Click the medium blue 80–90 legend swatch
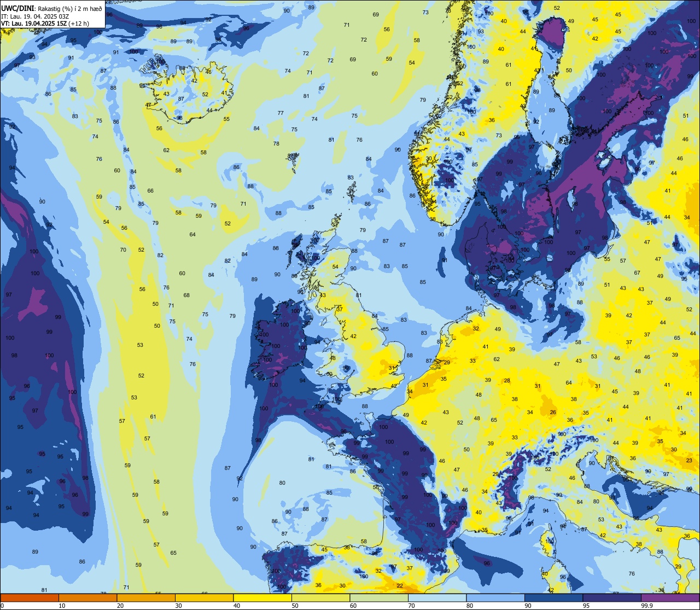Viewport: 700px width, 610px height. tap(495, 597)
